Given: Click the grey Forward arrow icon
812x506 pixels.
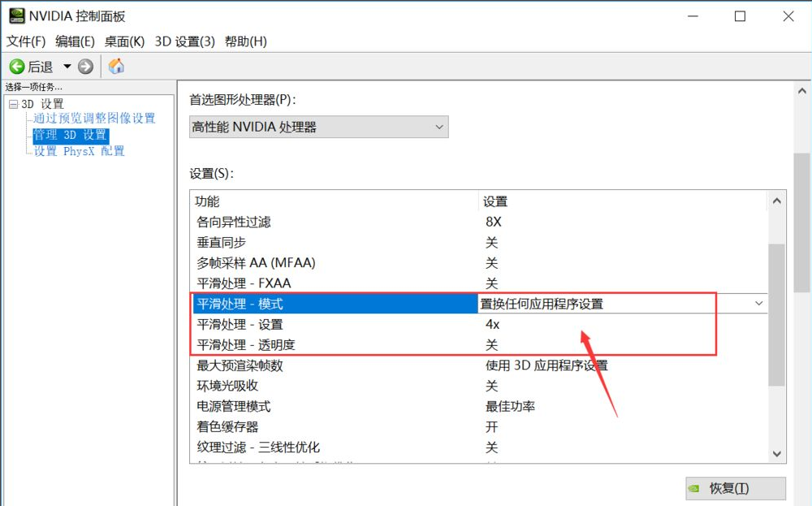Looking at the screenshot, I should 85,67.
